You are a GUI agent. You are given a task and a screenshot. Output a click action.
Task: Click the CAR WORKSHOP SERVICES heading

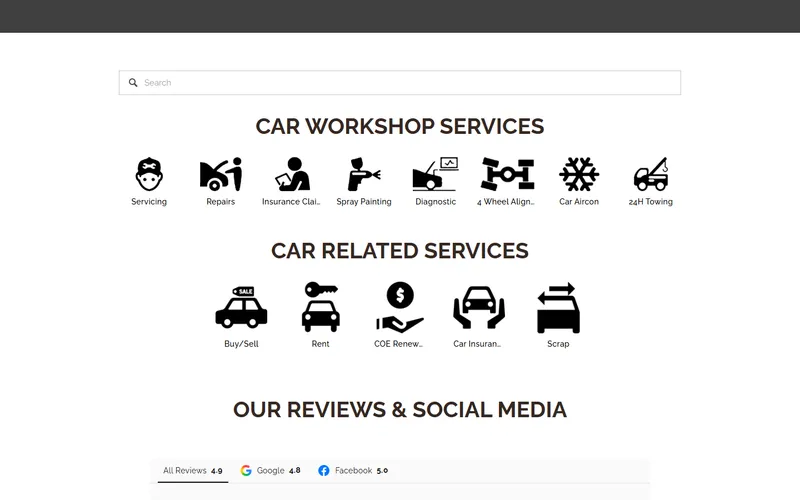(x=400, y=127)
